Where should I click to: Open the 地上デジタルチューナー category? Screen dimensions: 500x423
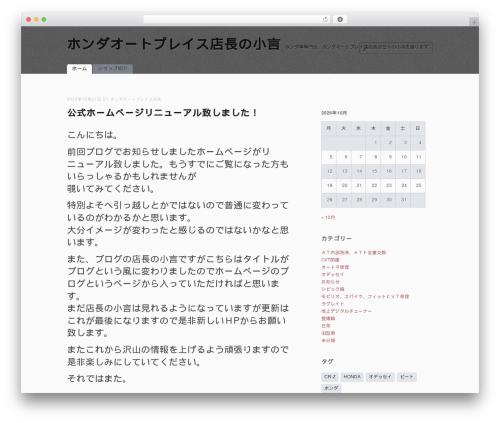coord(346,311)
